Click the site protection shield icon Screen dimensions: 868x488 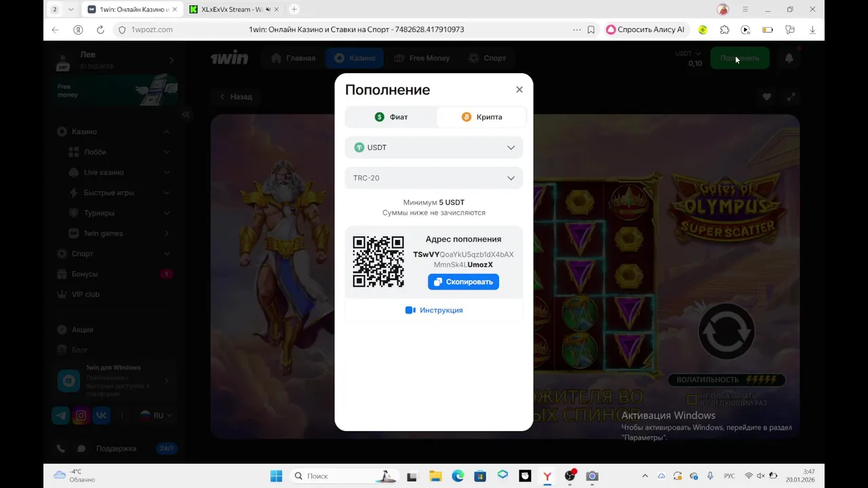(x=122, y=30)
